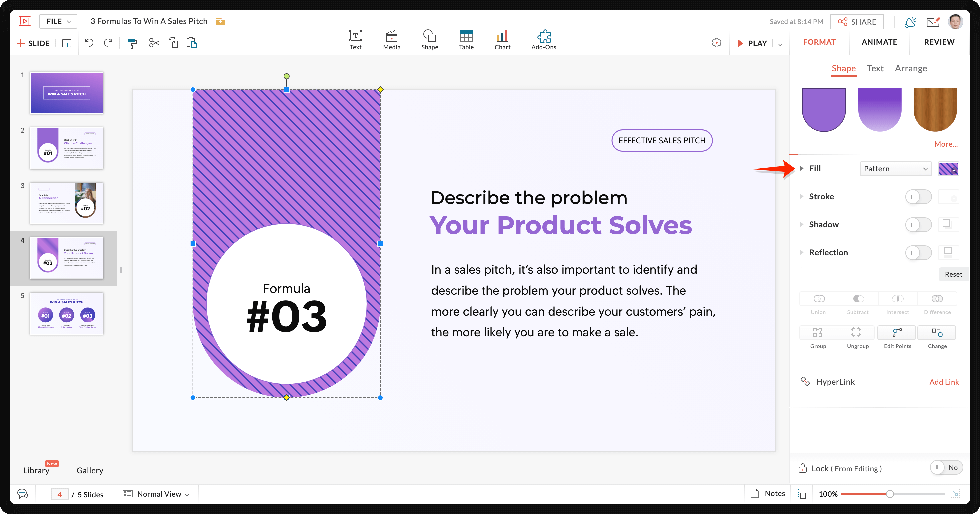Select the pattern fill color swatch

tap(949, 169)
